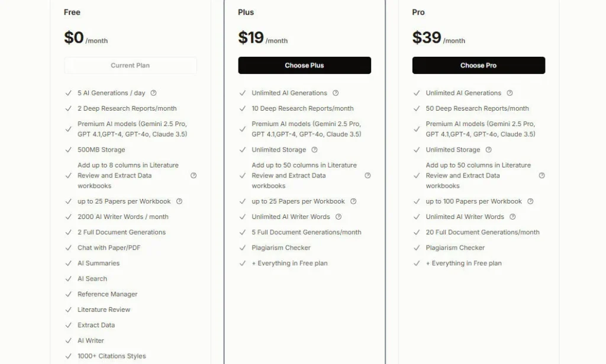Viewport: 606px width, 364px height.
Task: Click the checkmark next to 'Reference Manager' in Free
Action: pyautogui.click(x=69, y=294)
